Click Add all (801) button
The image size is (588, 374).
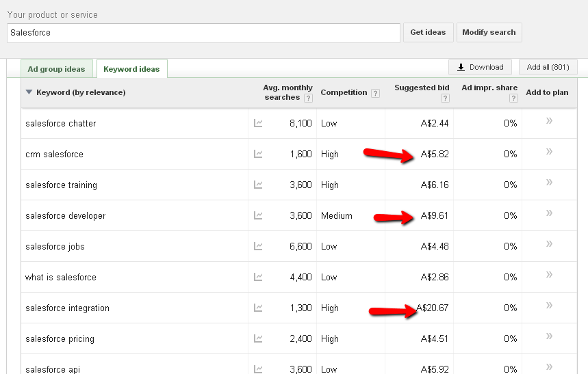click(x=548, y=67)
